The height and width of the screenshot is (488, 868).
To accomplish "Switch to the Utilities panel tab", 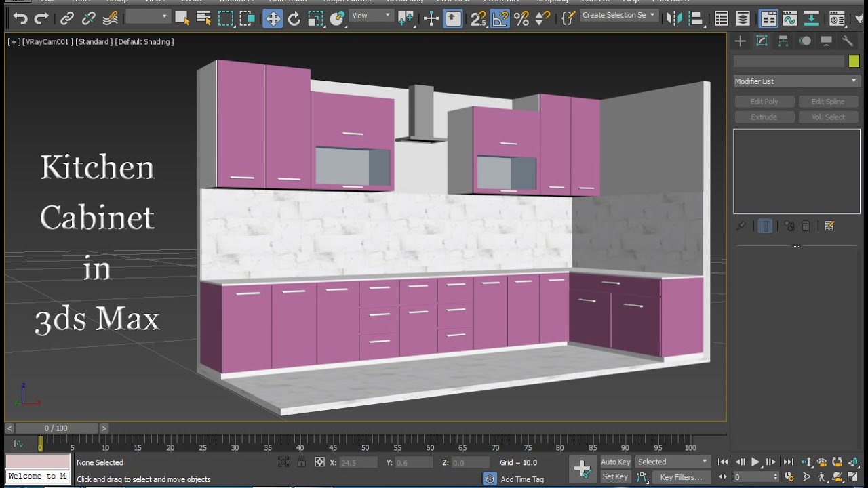I will (848, 41).
